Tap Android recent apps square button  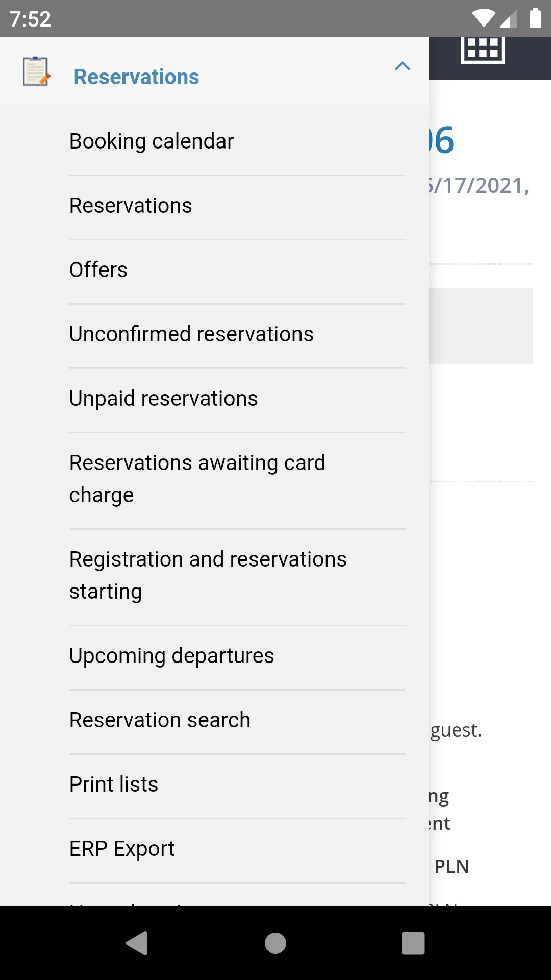pyautogui.click(x=413, y=943)
